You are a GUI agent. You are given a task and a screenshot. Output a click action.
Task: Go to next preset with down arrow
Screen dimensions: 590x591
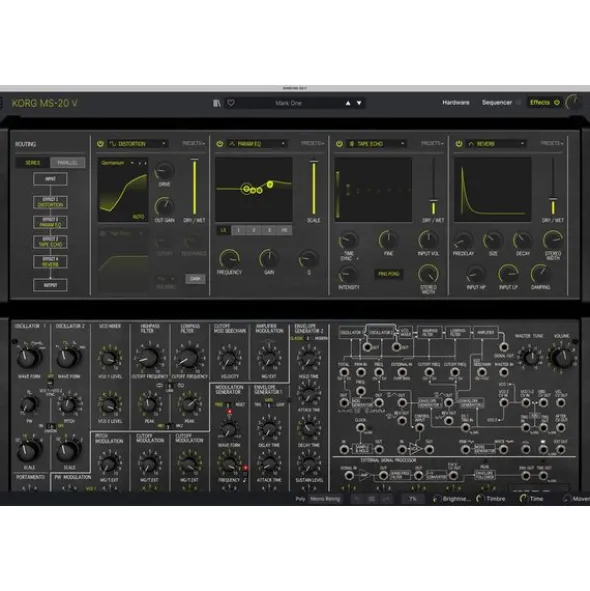pyautogui.click(x=359, y=103)
